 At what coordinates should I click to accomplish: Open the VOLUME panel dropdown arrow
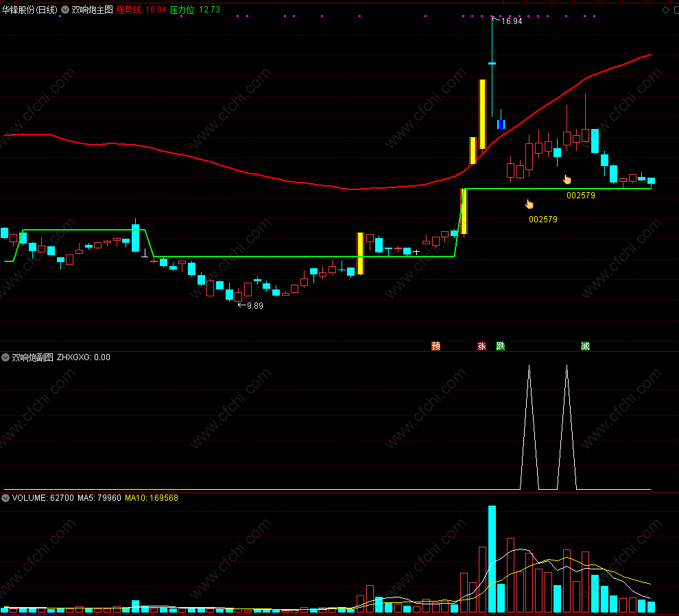5,498
